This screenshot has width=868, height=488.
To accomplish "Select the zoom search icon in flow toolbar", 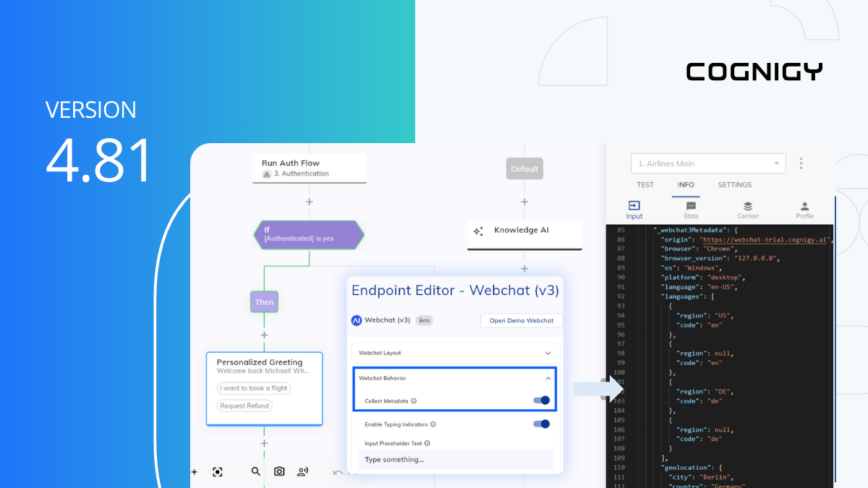I will point(255,471).
